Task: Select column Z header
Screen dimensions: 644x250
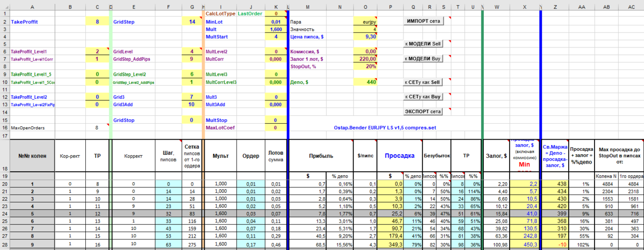Action: tap(556, 7)
